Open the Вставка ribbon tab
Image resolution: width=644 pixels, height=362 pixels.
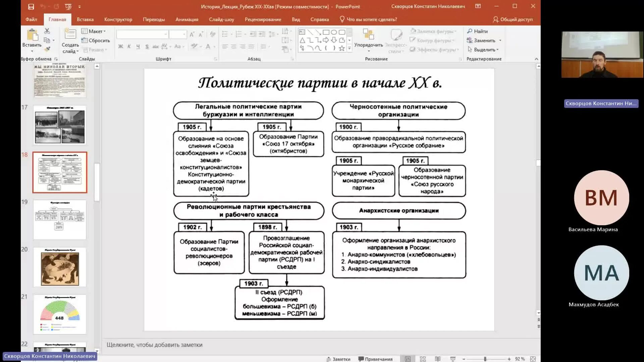(x=85, y=19)
